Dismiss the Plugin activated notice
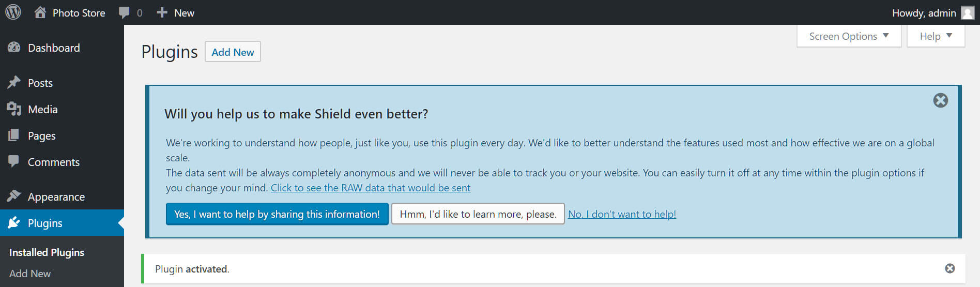980x287 pixels. click(950, 268)
